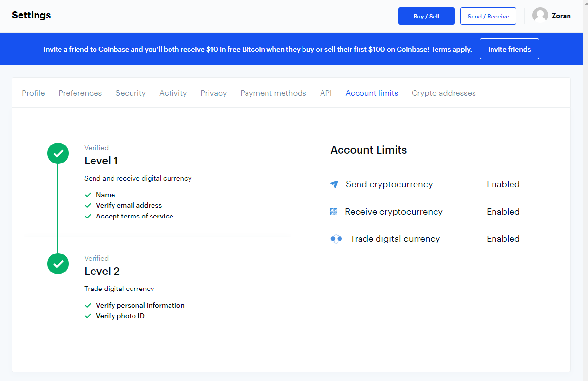Click the Send cryptocurrency paper plane icon
Screen dimensions: 588x381
click(x=334, y=184)
